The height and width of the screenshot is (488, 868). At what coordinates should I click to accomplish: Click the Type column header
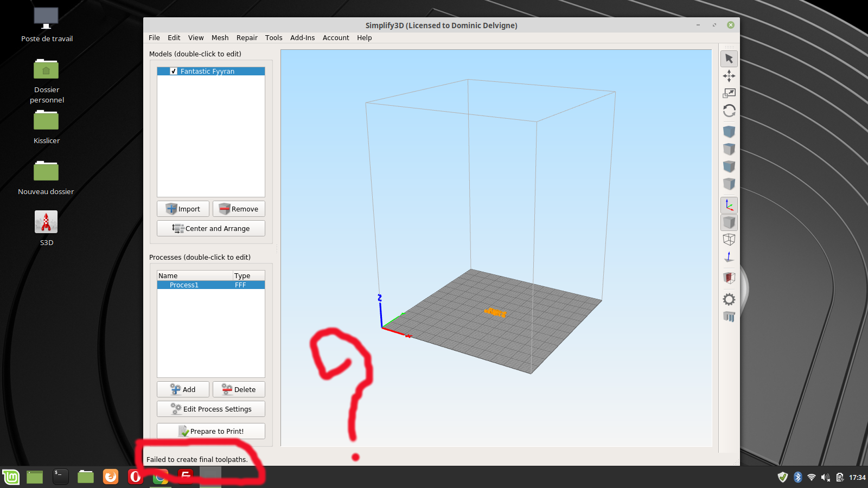coord(249,275)
